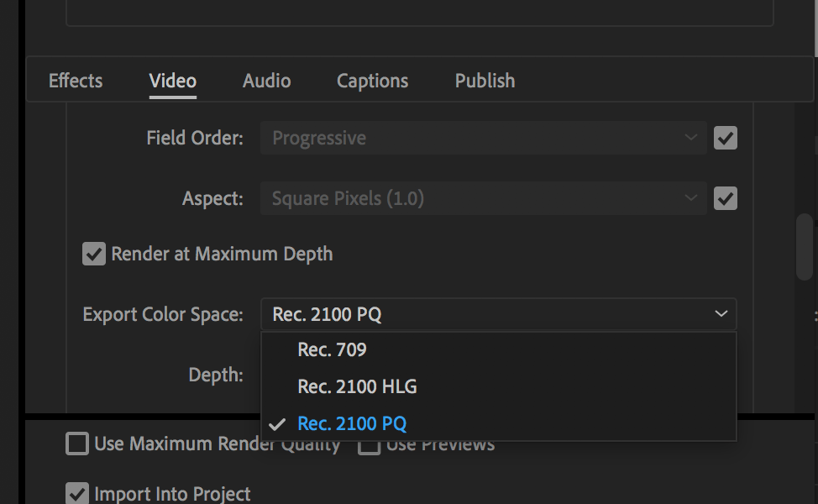The height and width of the screenshot is (504, 818).
Task: Choose Rec. 2100 PQ from the list
Action: 351,423
